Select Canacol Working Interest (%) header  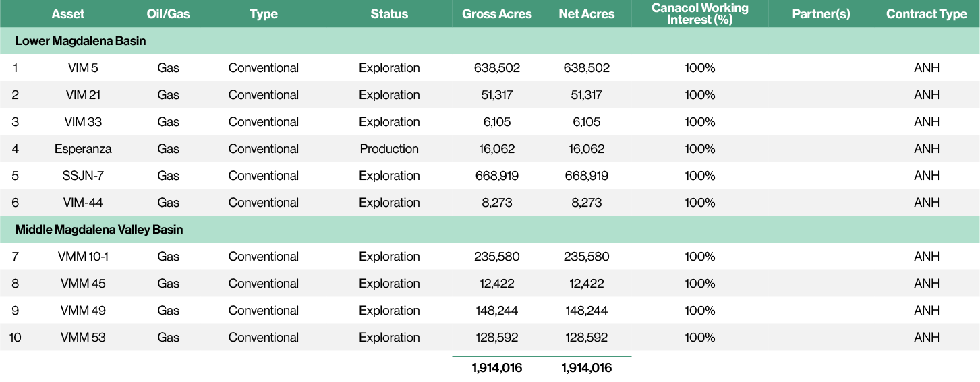pyautogui.click(x=699, y=14)
